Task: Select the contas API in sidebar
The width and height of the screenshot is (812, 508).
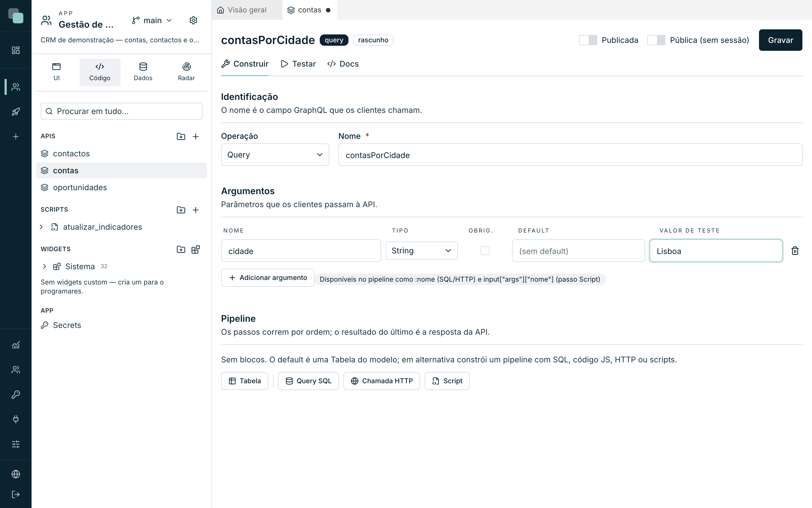Action: coord(122,170)
